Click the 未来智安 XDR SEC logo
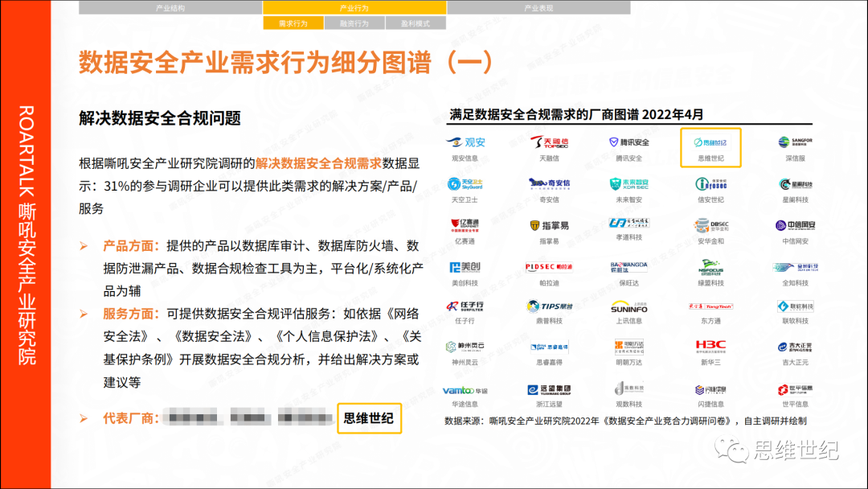The width and height of the screenshot is (868, 489). (x=628, y=184)
